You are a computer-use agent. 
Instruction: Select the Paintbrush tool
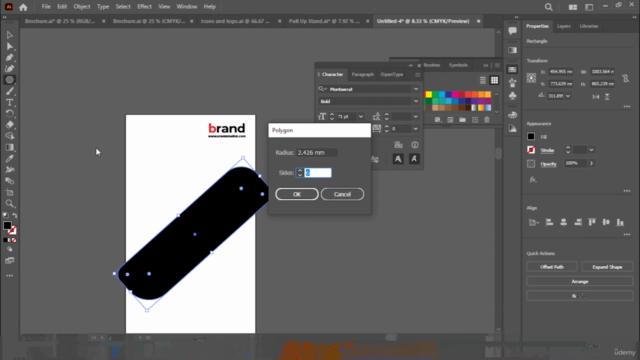[x=9, y=91]
